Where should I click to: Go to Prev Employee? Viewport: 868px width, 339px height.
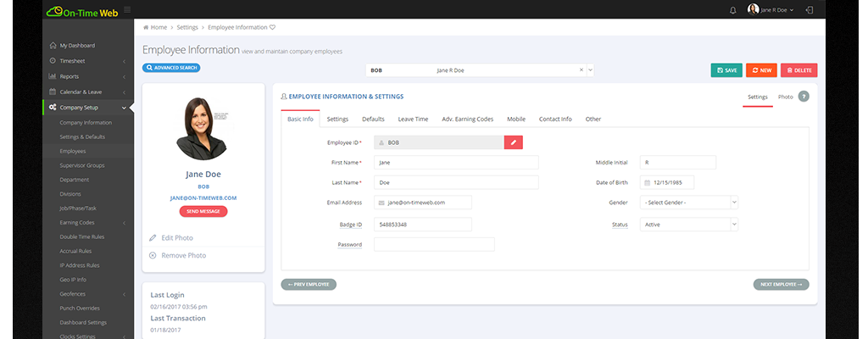309,284
